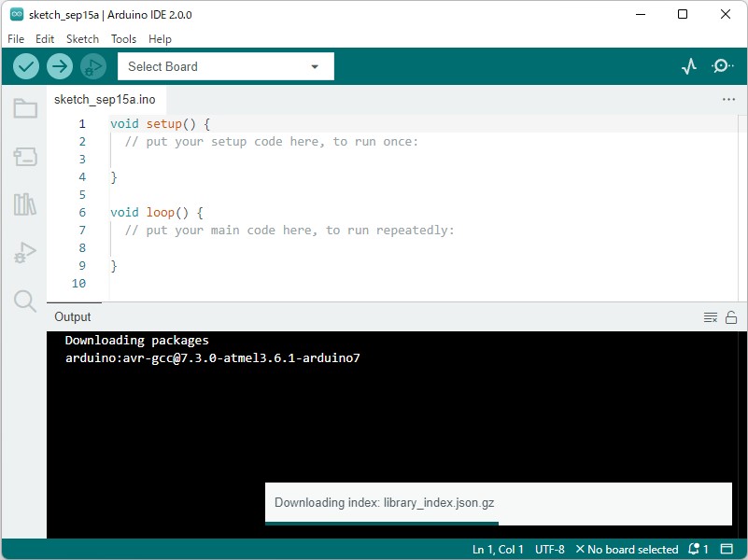Image resolution: width=748 pixels, height=560 pixels.
Task: Start debugging from the toolbar
Action: 91,66
